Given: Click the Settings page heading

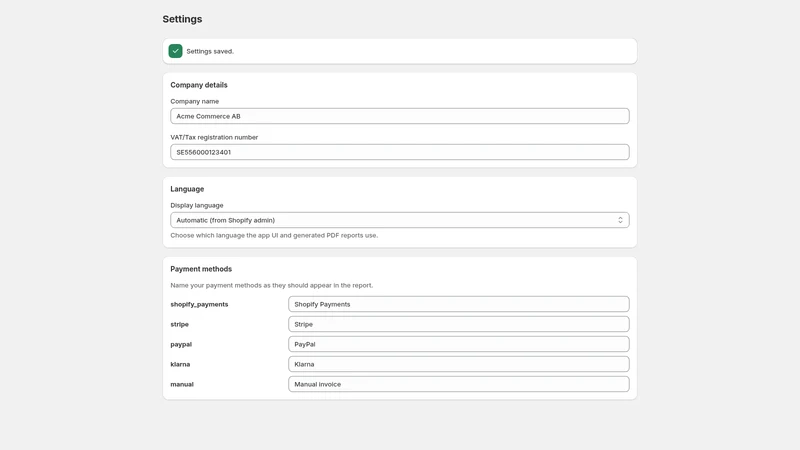Looking at the screenshot, I should coord(182,19).
